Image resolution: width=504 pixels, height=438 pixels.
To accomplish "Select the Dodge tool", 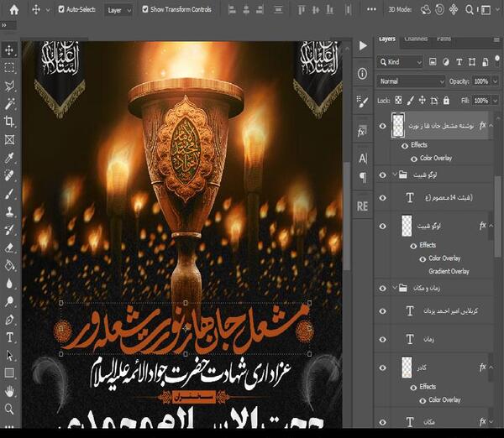I will 9,301.
